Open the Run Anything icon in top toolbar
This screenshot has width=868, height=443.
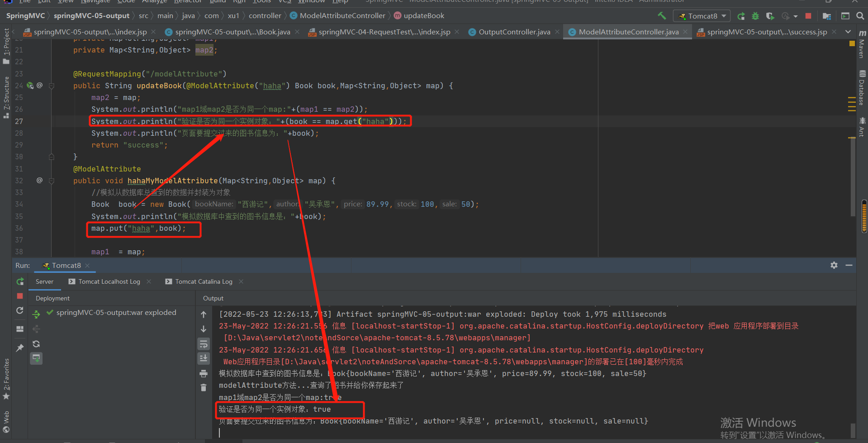(845, 16)
